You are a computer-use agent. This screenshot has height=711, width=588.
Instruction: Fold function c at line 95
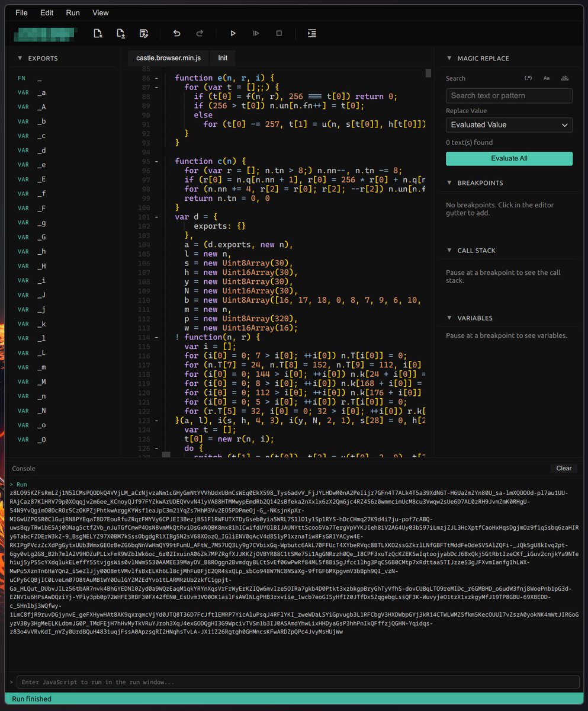157,161
